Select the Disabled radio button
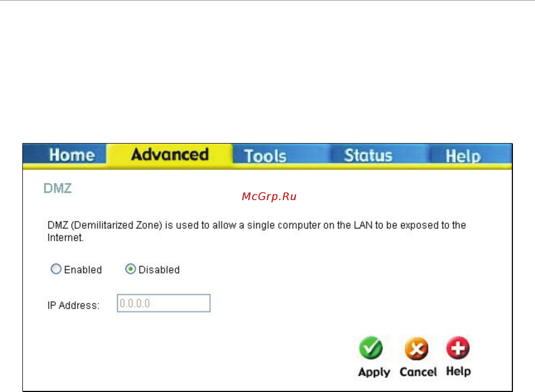 coord(130,269)
